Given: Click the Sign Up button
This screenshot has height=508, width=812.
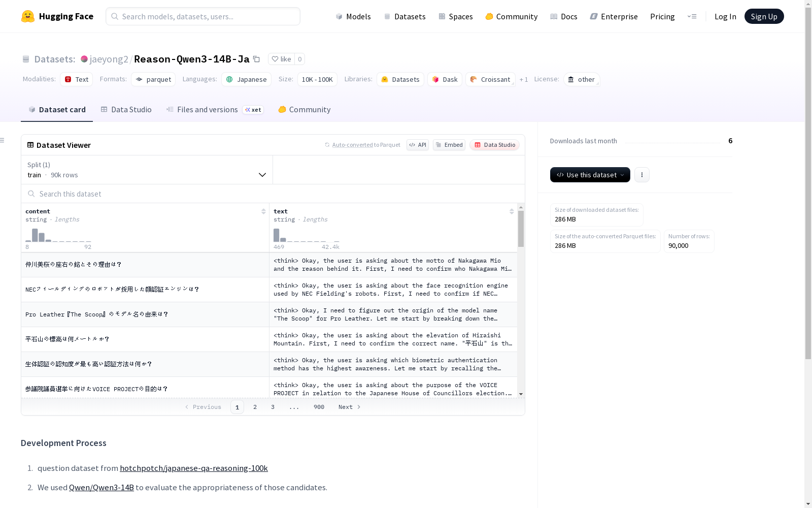Looking at the screenshot, I should click(x=764, y=16).
